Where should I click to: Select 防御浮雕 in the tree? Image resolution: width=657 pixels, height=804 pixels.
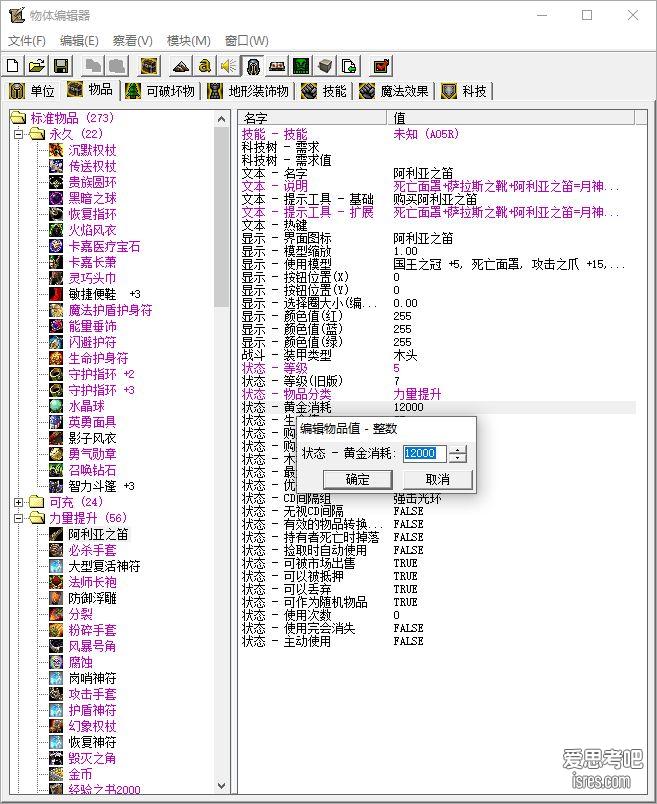click(x=92, y=598)
